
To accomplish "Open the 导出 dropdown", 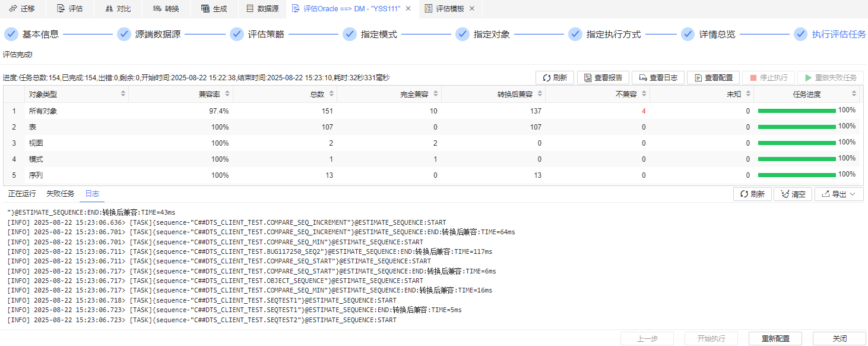I will click(839, 194).
